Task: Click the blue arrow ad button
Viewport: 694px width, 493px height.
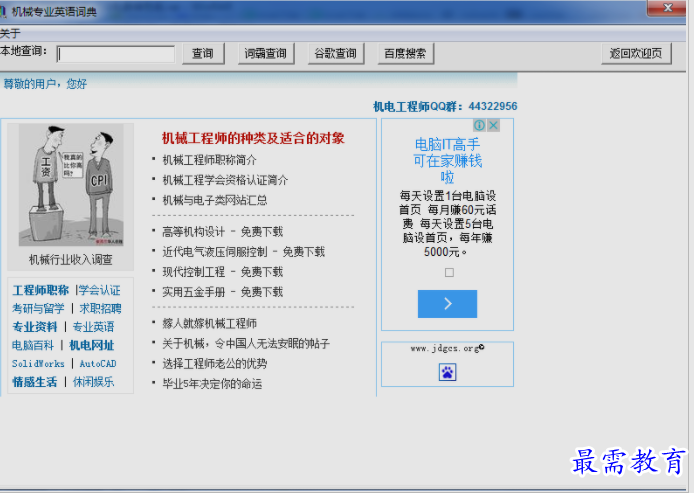Action: [x=447, y=304]
